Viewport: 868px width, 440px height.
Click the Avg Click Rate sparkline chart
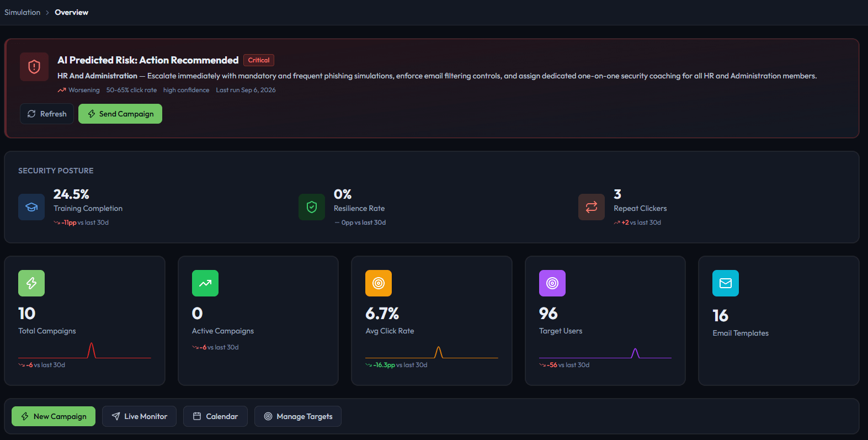tap(432, 352)
